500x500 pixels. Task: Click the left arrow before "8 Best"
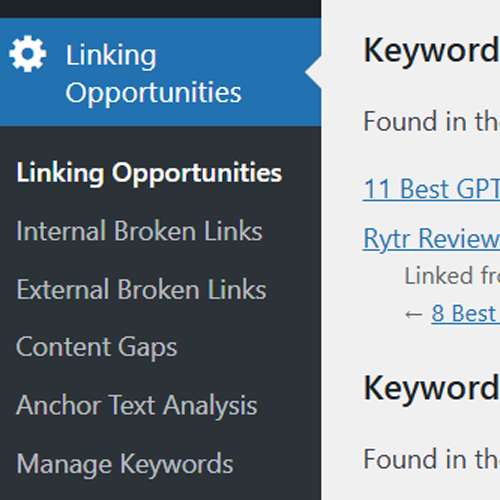(x=414, y=314)
